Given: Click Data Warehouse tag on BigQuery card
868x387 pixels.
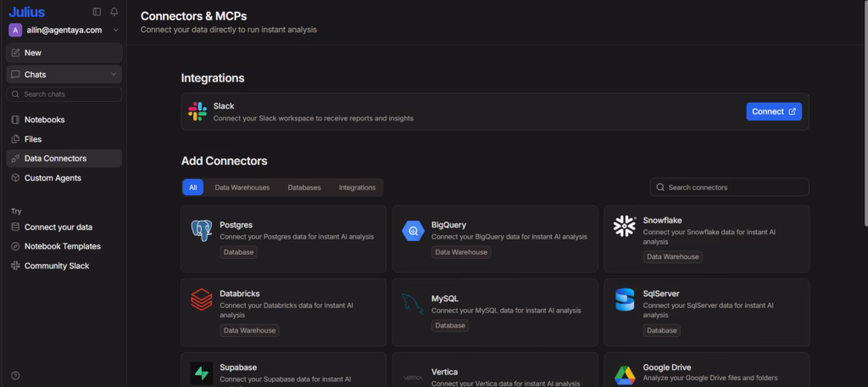Looking at the screenshot, I should 461,252.
